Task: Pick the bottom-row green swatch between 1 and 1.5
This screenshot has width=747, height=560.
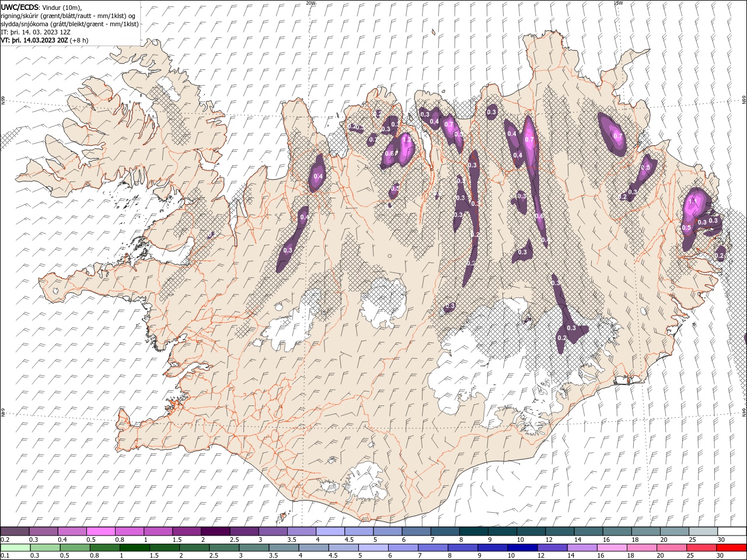Action: [x=134, y=548]
